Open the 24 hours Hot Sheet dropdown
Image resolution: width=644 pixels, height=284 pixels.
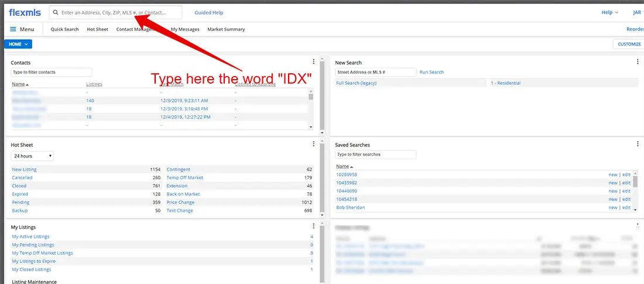coord(33,156)
